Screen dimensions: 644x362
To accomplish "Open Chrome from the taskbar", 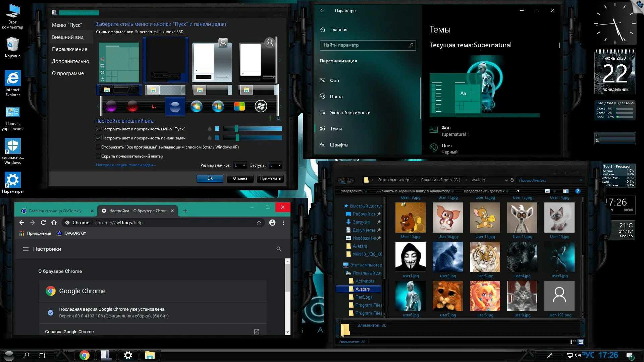I will coord(85,355).
